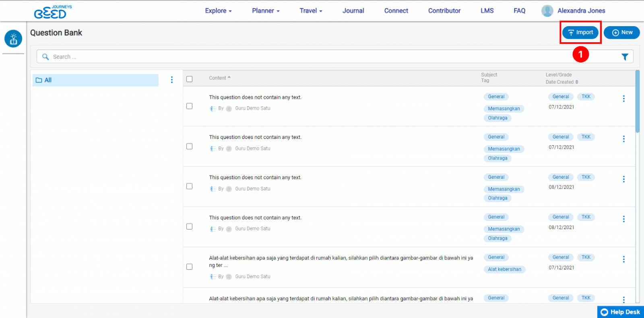
Task: Click the New button
Action: coord(622,33)
